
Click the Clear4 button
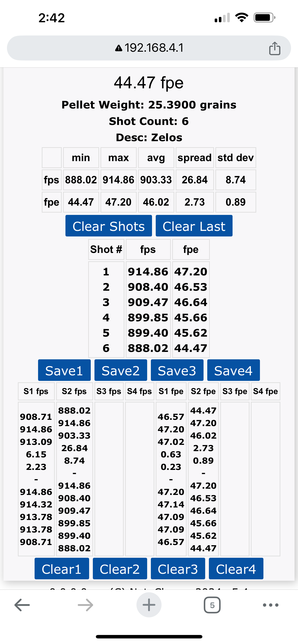(x=236, y=568)
